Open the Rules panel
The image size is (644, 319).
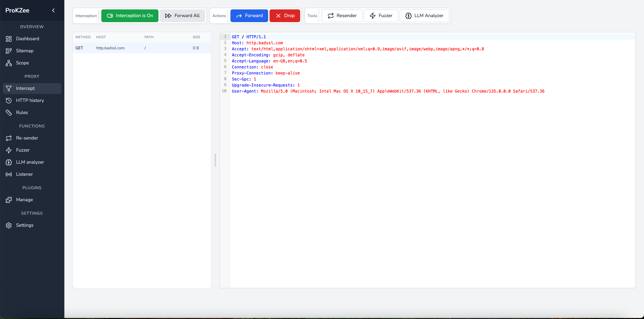coord(22,112)
